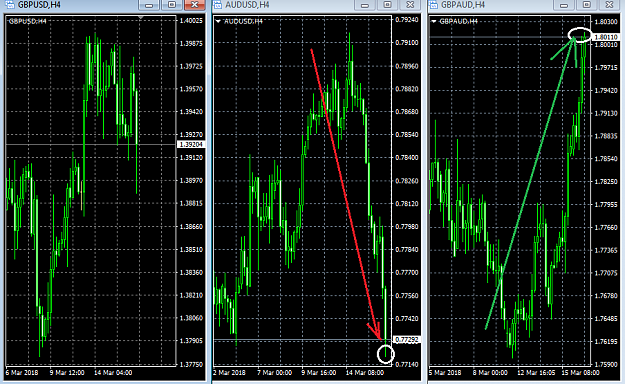Click the 14 Mar 04:00 time label
This screenshot has width=625, height=384.
tap(113, 373)
